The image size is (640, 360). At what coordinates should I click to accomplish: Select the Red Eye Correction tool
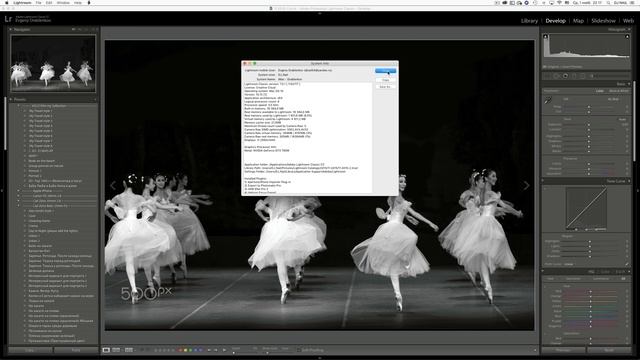click(565, 76)
